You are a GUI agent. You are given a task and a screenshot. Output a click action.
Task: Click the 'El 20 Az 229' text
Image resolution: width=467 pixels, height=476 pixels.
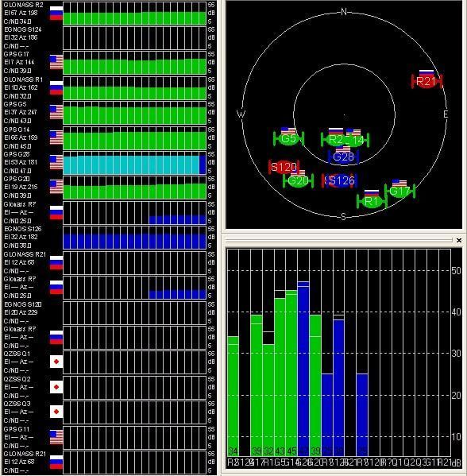21,312
